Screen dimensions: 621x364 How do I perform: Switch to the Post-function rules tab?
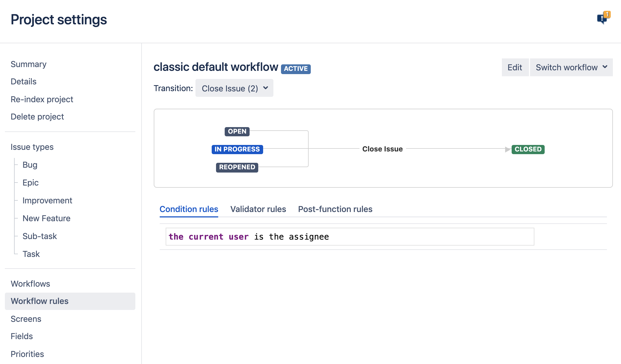point(335,209)
